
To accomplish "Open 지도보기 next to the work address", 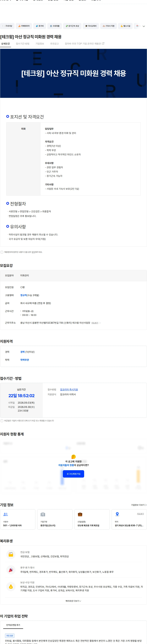I will [95, 323].
